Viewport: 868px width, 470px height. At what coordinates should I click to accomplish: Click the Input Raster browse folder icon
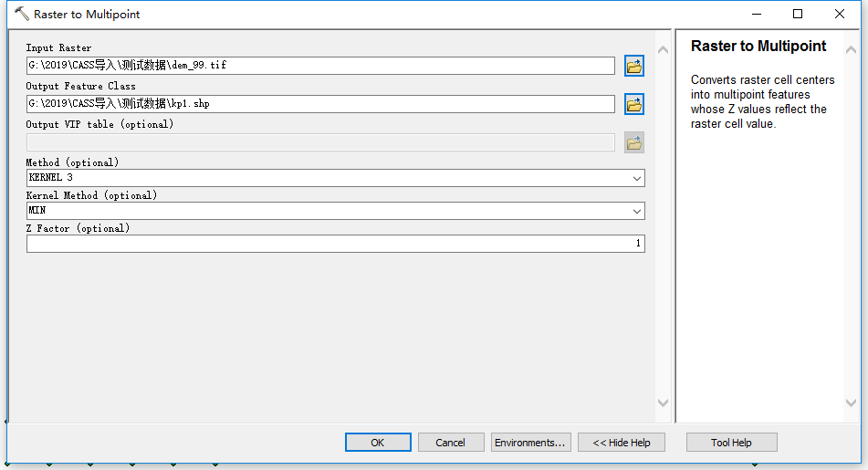[x=633, y=66]
